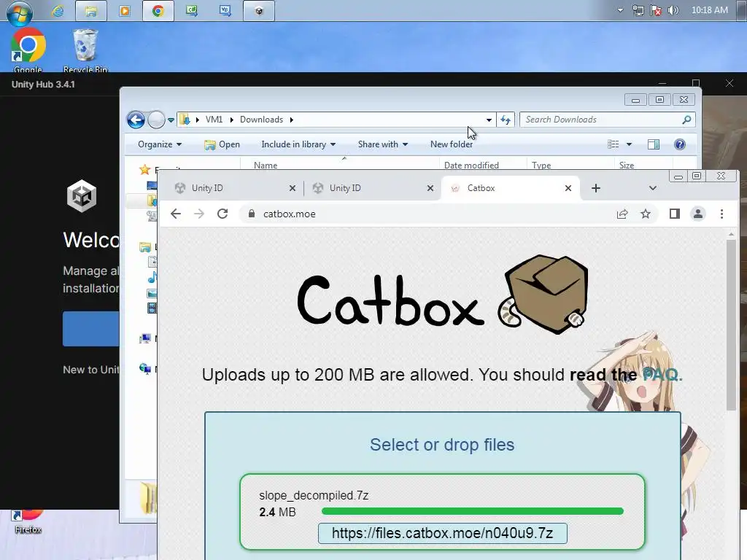This screenshot has height=560, width=747.
Task: Open the Chrome profile avatar
Action: click(698, 214)
